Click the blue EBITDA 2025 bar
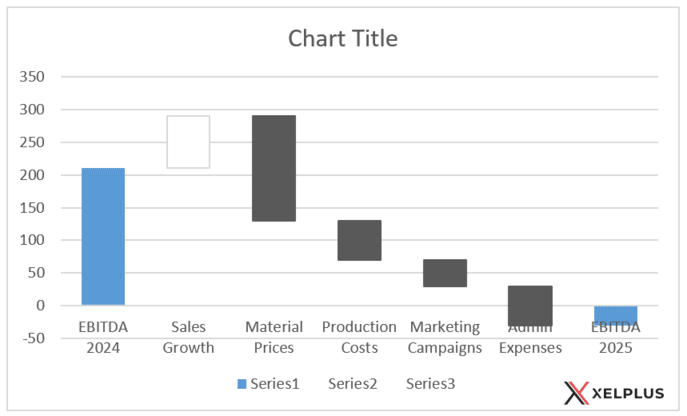 [x=615, y=315]
